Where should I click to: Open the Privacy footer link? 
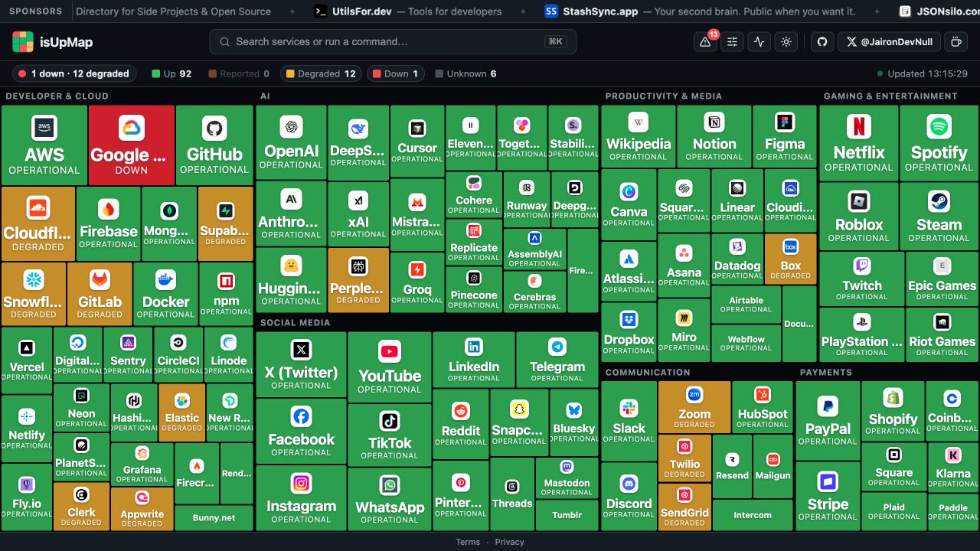[509, 542]
